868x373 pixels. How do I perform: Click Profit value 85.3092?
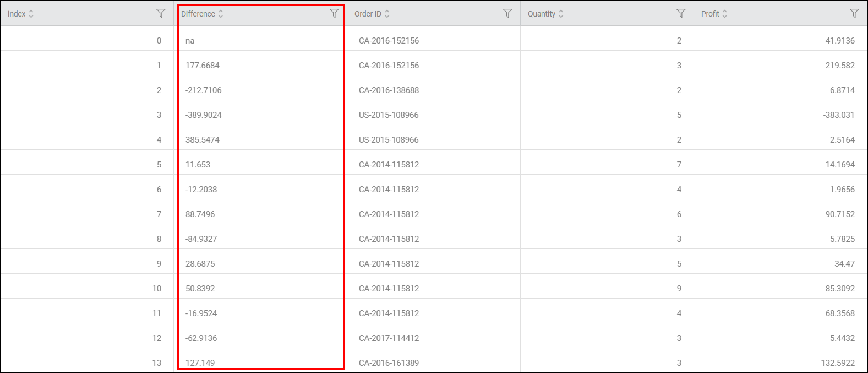840,289
